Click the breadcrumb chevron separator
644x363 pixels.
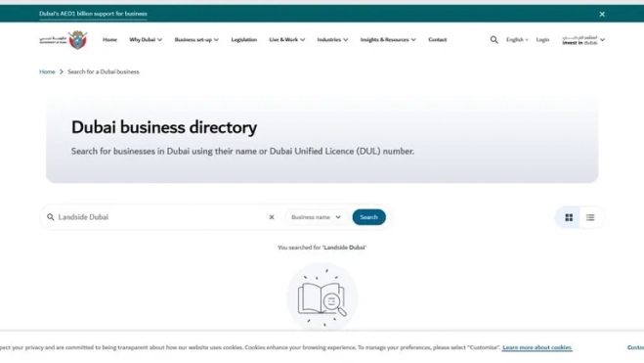(x=62, y=72)
